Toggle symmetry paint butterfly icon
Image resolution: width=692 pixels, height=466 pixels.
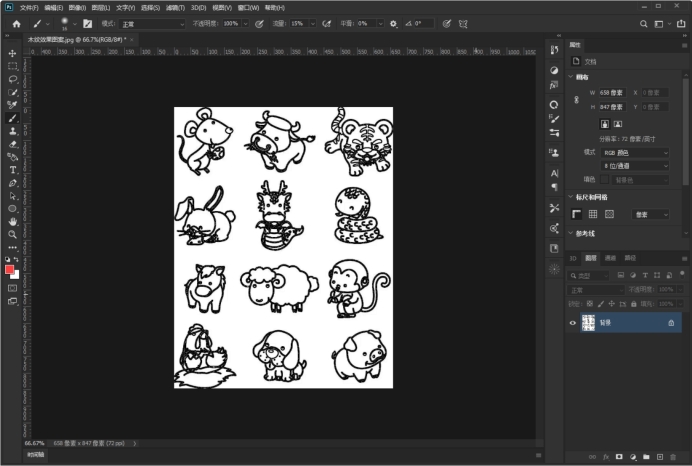[463, 24]
